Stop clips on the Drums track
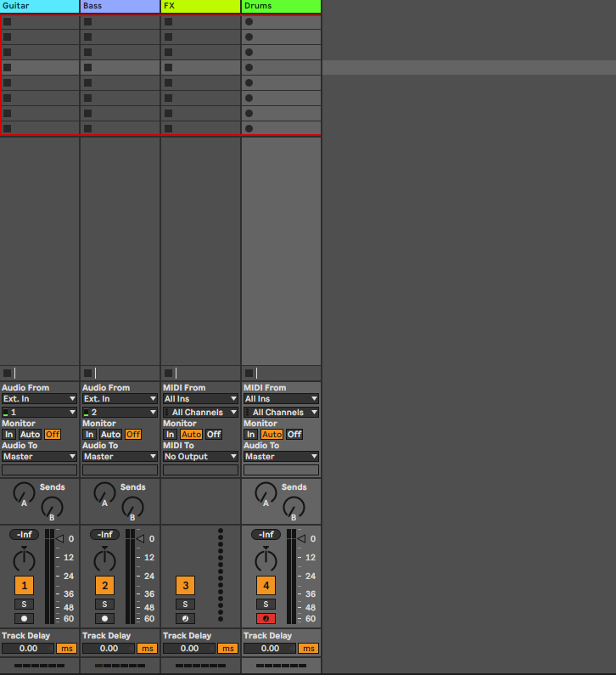Image resolution: width=616 pixels, height=675 pixels. 249,373
